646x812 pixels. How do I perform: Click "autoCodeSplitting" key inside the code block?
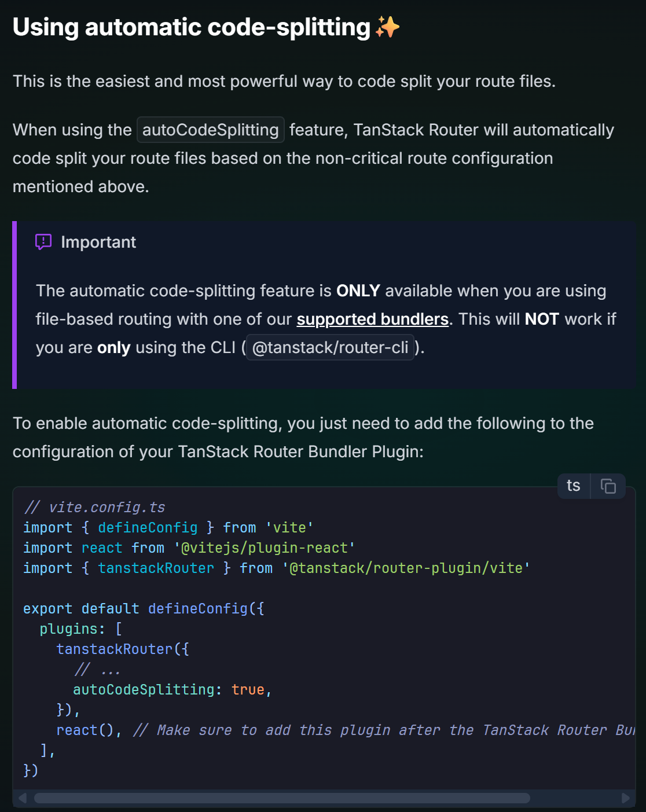[x=144, y=690]
